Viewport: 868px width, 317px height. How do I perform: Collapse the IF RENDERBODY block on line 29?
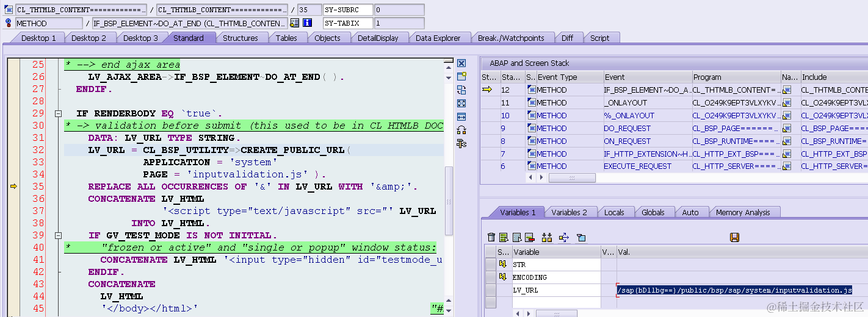click(x=58, y=113)
